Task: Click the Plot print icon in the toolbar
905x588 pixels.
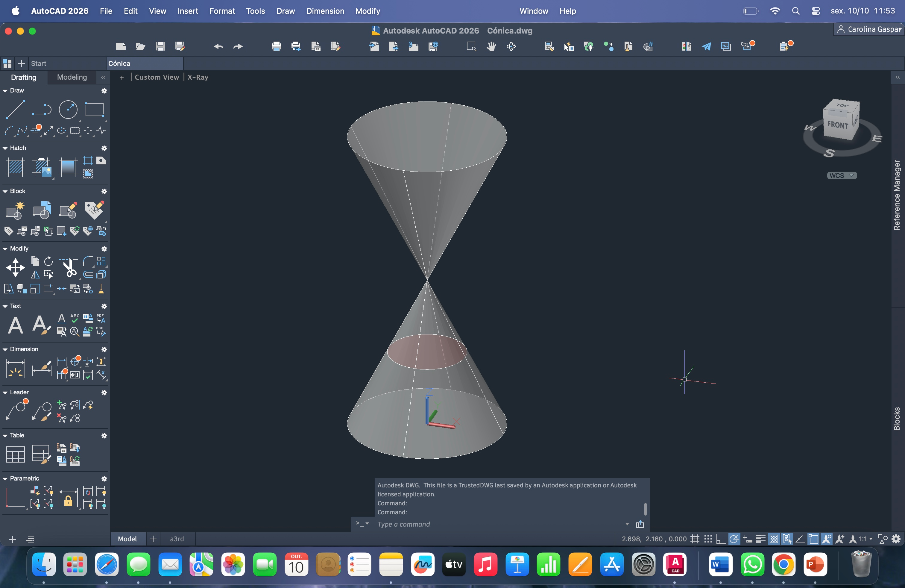Action: (x=277, y=46)
